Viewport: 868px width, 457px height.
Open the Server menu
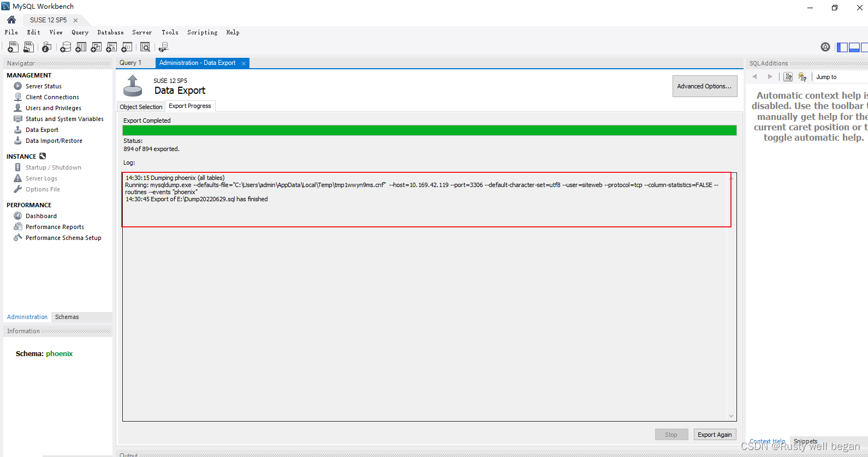pos(142,32)
